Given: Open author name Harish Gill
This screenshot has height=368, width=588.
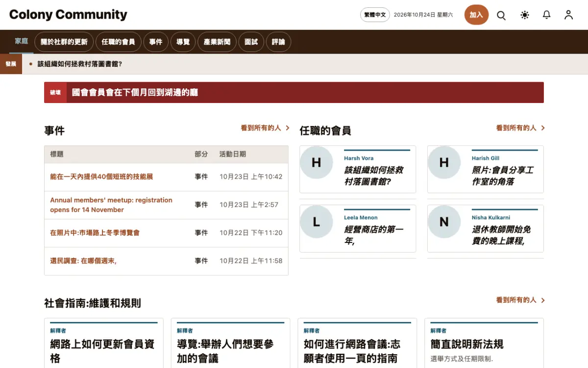Looking at the screenshot, I should click(x=486, y=158).
